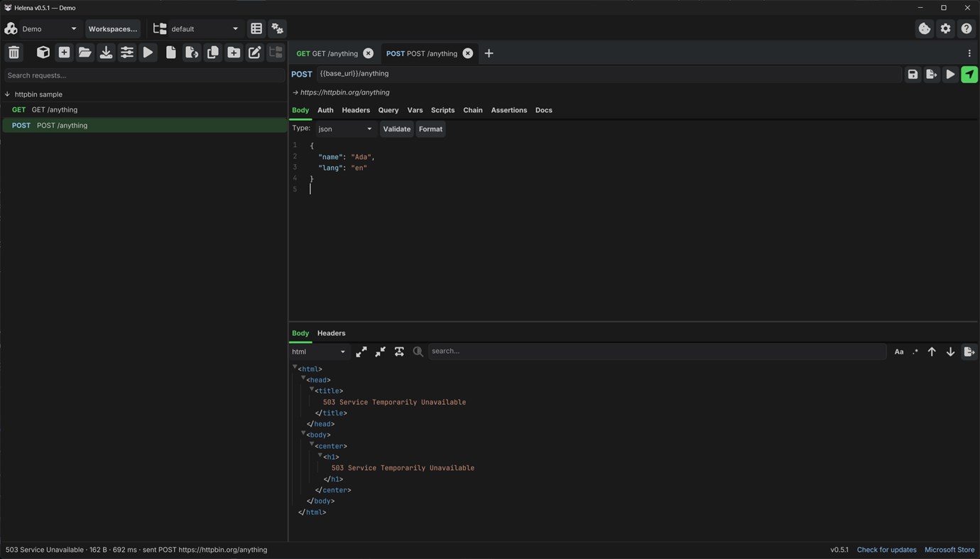Click the add folder icon

point(234,53)
